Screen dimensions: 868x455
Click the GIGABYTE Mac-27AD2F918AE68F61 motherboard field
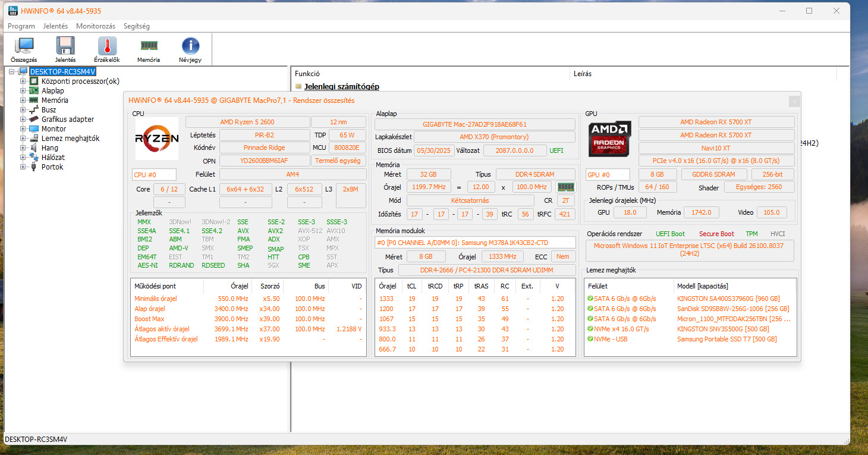click(475, 124)
